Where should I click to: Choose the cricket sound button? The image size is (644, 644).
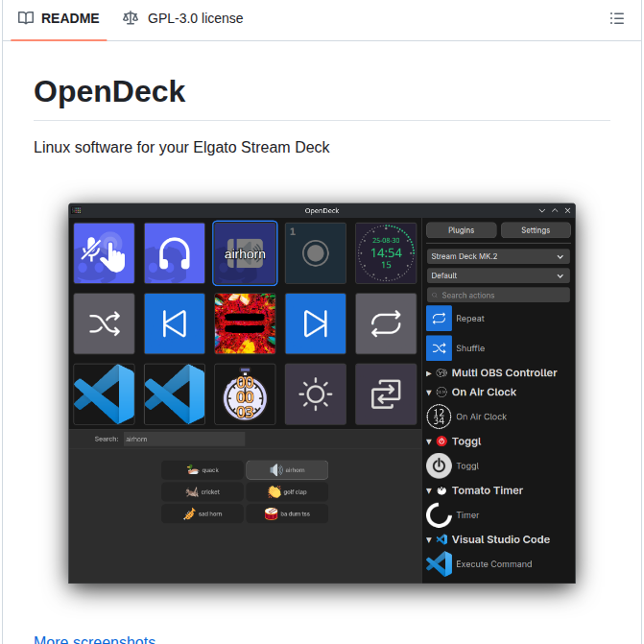pyautogui.click(x=203, y=491)
